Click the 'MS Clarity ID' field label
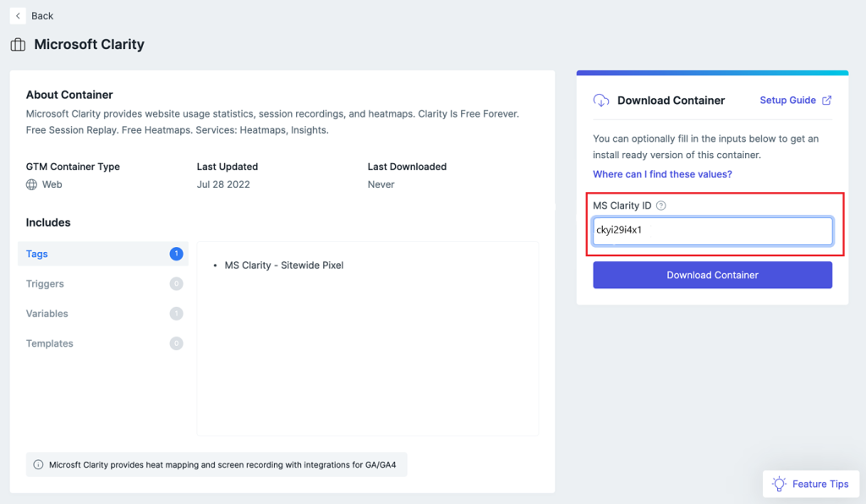The height and width of the screenshot is (504, 866). 622,205
